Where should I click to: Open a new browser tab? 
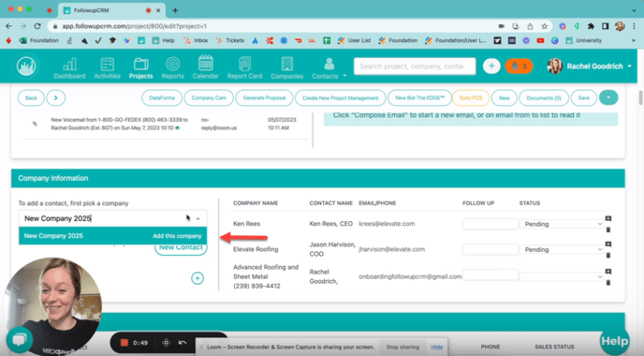[175, 10]
